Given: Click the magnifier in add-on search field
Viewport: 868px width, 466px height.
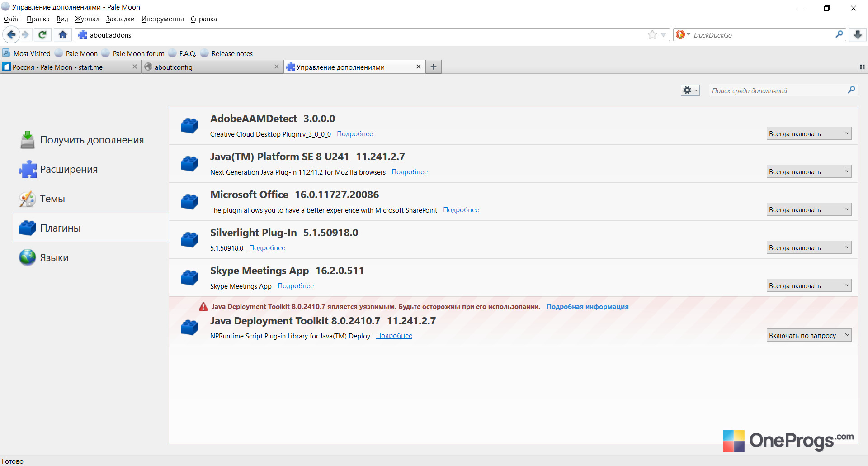Looking at the screenshot, I should pyautogui.click(x=851, y=90).
